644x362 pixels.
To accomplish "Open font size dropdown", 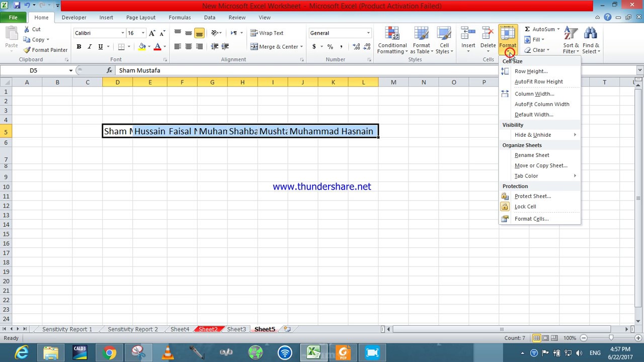I will click(143, 33).
